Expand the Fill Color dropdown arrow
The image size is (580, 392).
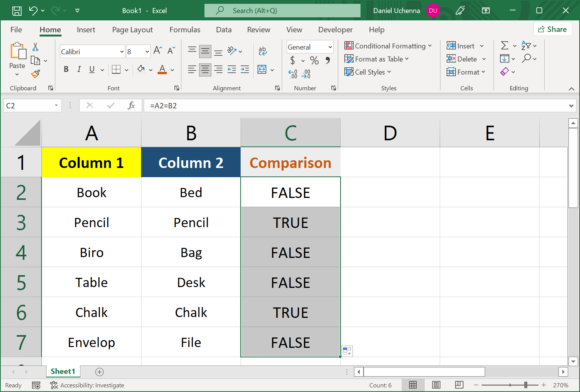click(150, 70)
